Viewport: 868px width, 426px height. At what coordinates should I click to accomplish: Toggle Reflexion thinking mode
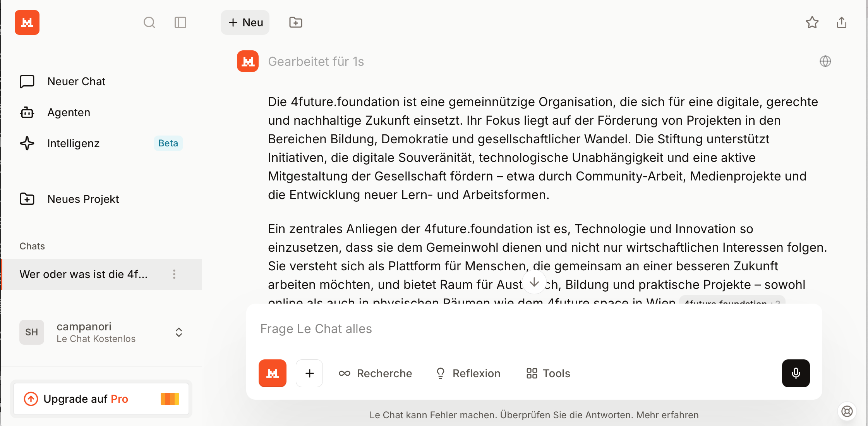468,373
